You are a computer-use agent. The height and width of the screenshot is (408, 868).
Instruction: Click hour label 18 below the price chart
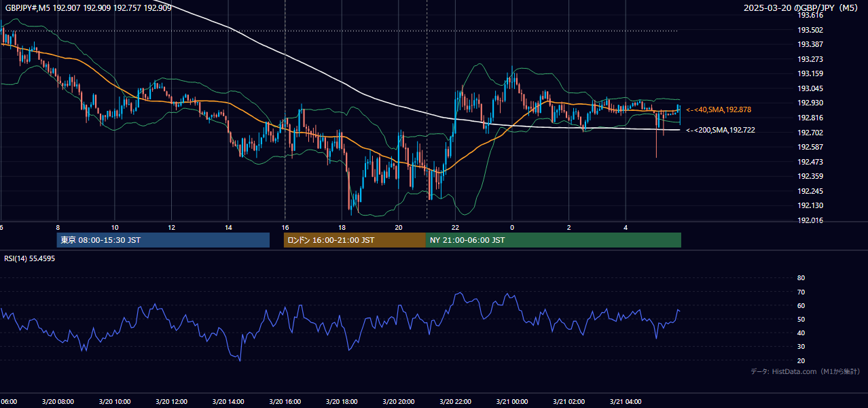(342, 227)
